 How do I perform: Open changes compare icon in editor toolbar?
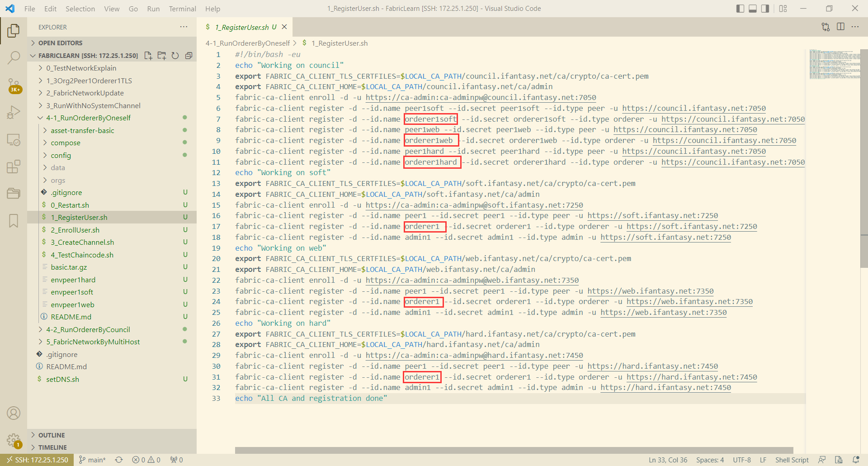826,27
